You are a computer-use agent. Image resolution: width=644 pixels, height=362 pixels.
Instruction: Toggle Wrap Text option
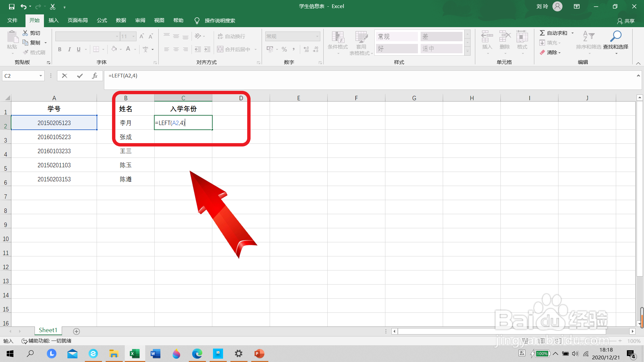click(x=231, y=36)
